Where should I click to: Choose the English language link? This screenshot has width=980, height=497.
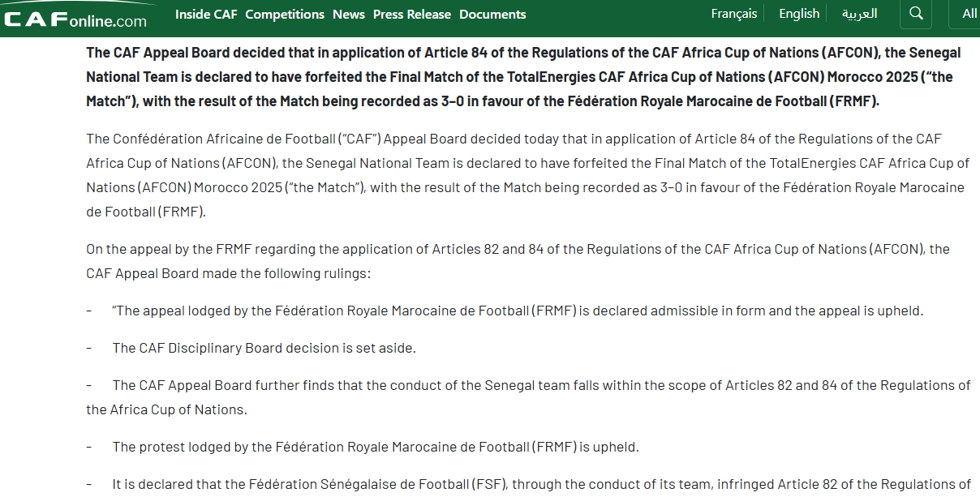tap(799, 14)
